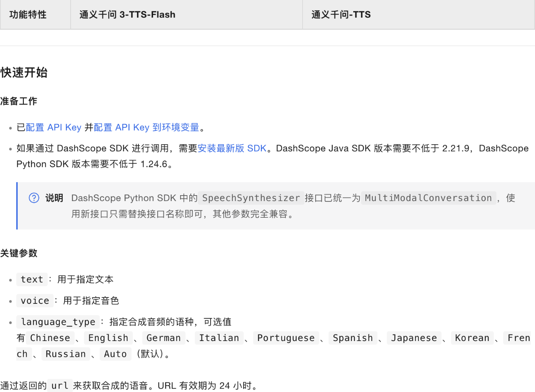Click the 快速开始 section heading
Screen dimensions: 535x392
pyautogui.click(x=24, y=73)
